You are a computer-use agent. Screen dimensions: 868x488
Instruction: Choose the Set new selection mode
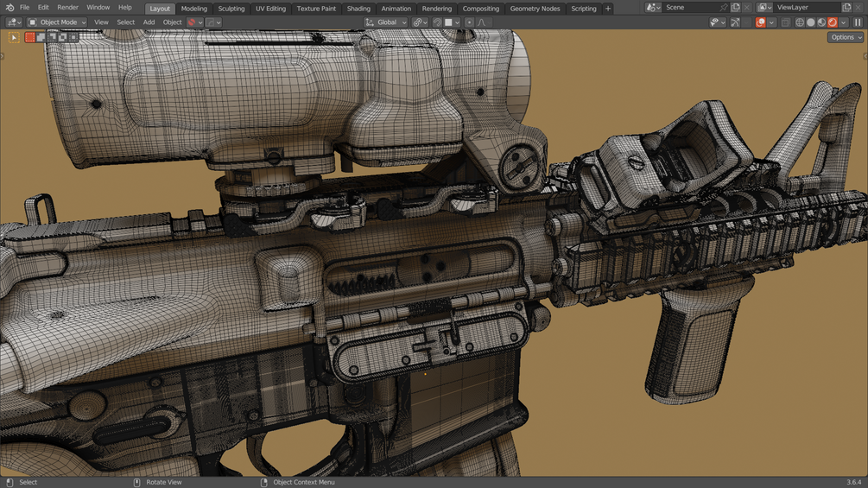30,37
